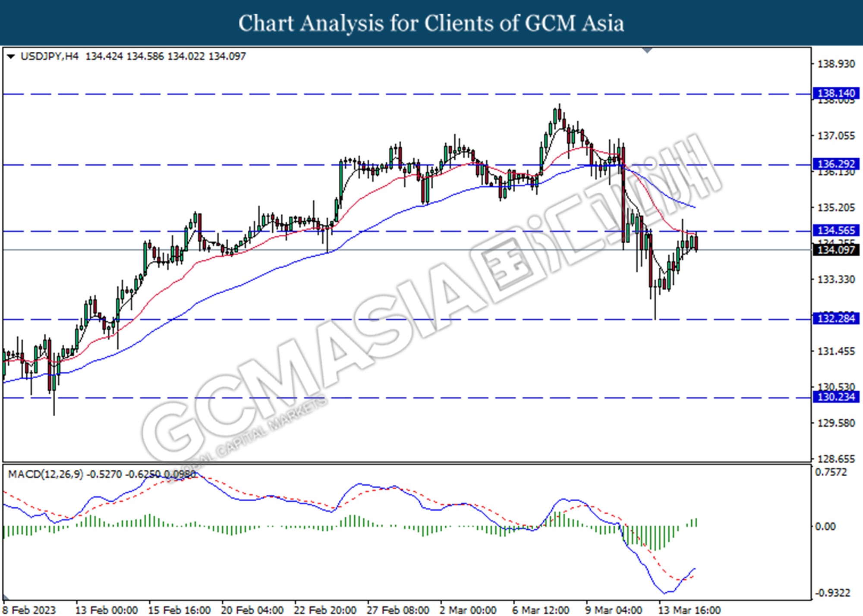Select the MACD scale value -0.9322

[x=832, y=593]
